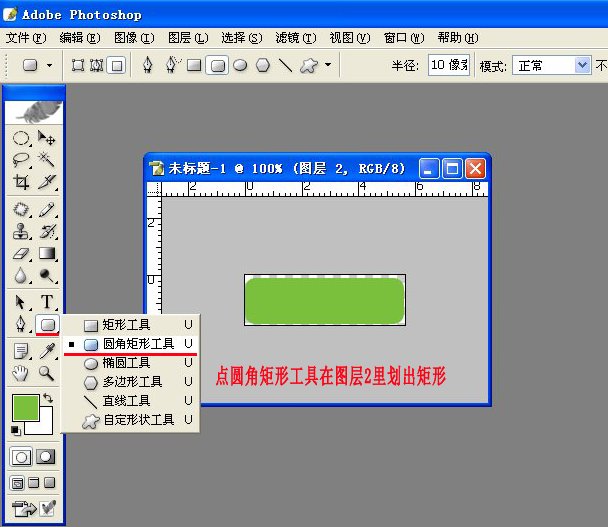Select the Zoom magnifier tool

[x=47, y=373]
